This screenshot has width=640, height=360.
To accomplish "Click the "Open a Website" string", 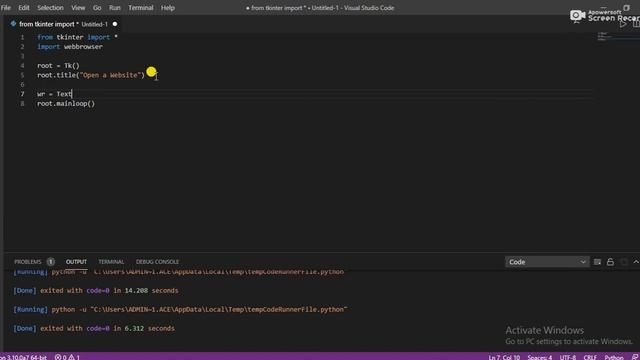I will 111,75.
